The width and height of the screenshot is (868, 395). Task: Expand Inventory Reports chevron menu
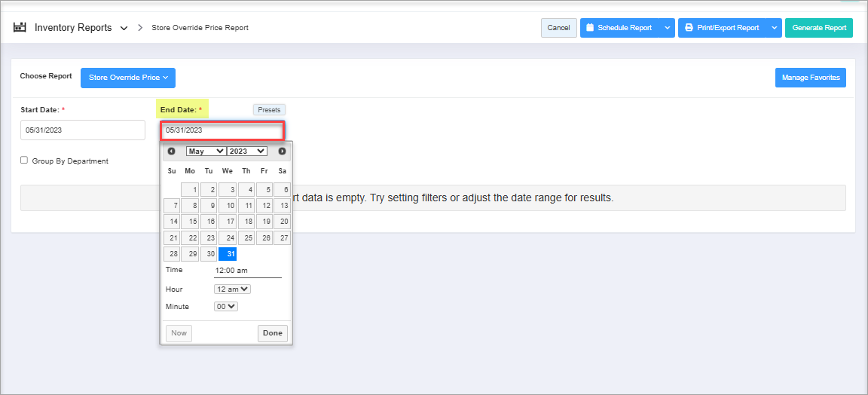coord(124,29)
